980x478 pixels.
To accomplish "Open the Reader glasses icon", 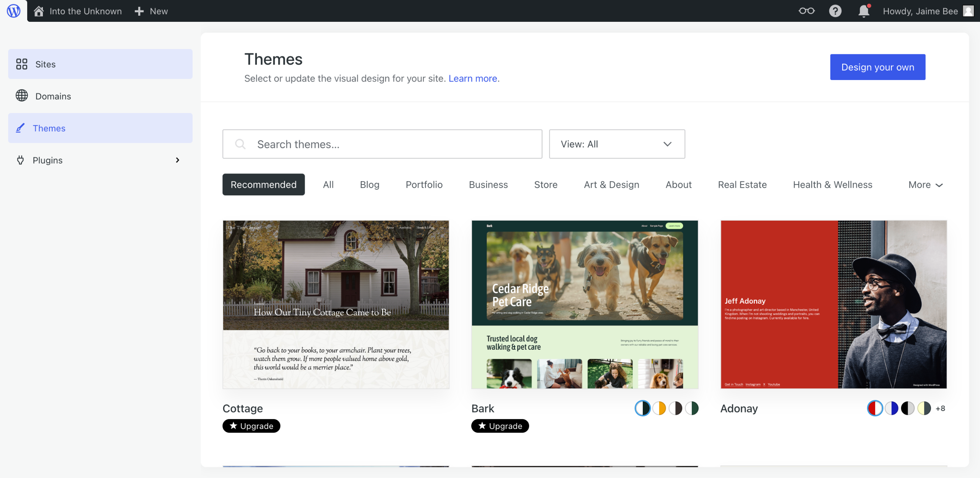I will [806, 11].
